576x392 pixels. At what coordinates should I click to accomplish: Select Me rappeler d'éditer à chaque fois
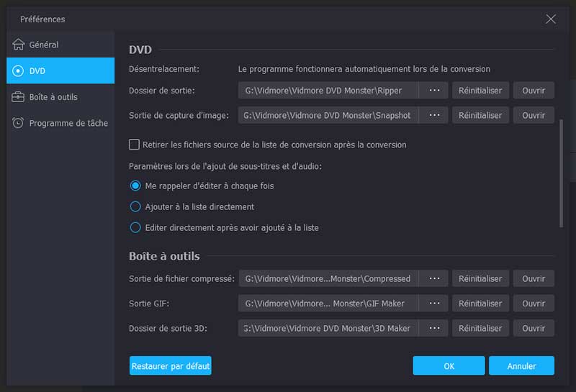(x=135, y=186)
